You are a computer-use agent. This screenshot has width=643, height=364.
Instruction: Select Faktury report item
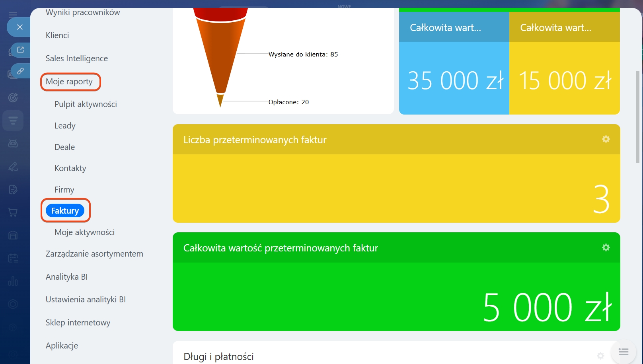pos(65,211)
